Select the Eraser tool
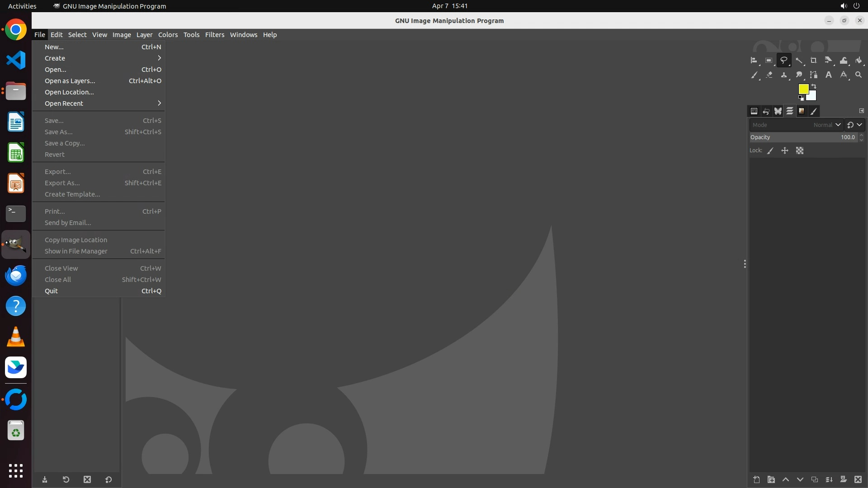The width and height of the screenshot is (868, 488). [769, 75]
